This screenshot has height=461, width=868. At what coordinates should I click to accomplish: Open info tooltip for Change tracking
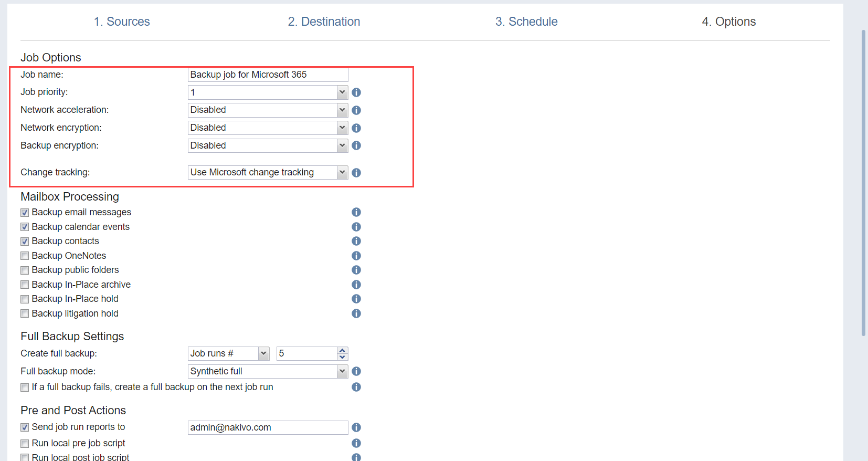pos(356,173)
